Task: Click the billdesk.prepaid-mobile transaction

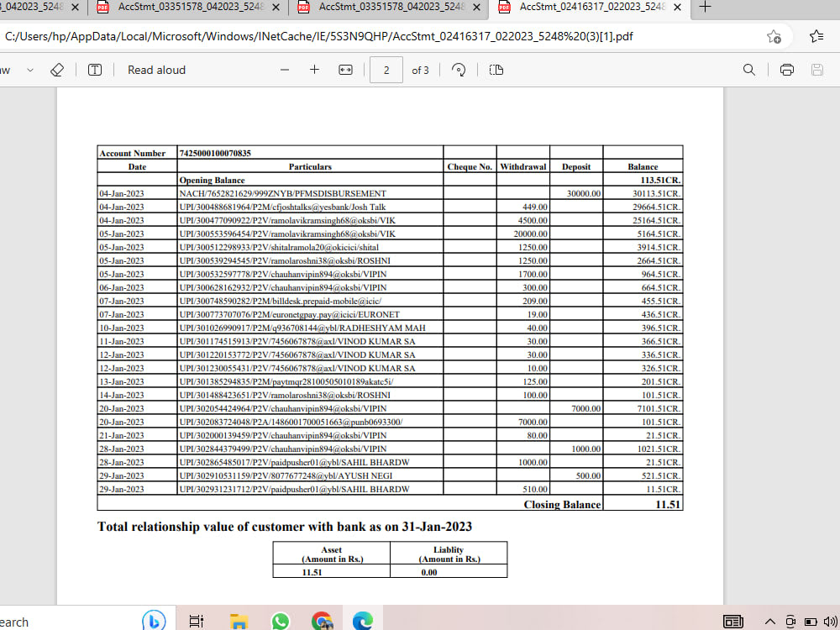Action: 281,301
